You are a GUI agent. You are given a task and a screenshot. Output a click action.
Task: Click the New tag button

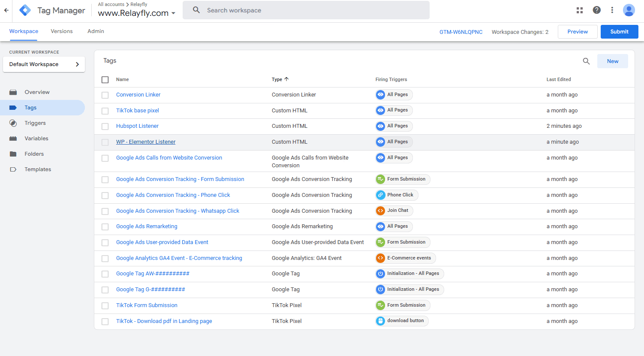click(613, 61)
